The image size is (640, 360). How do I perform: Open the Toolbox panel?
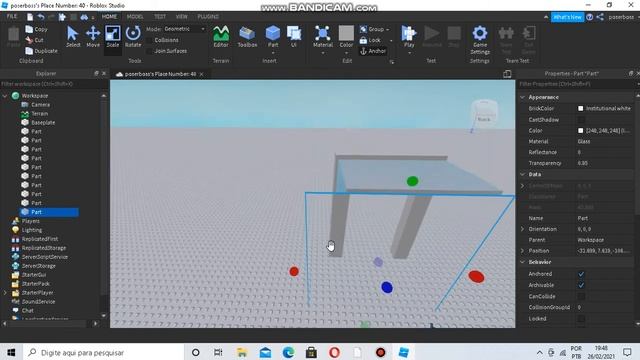point(247,37)
